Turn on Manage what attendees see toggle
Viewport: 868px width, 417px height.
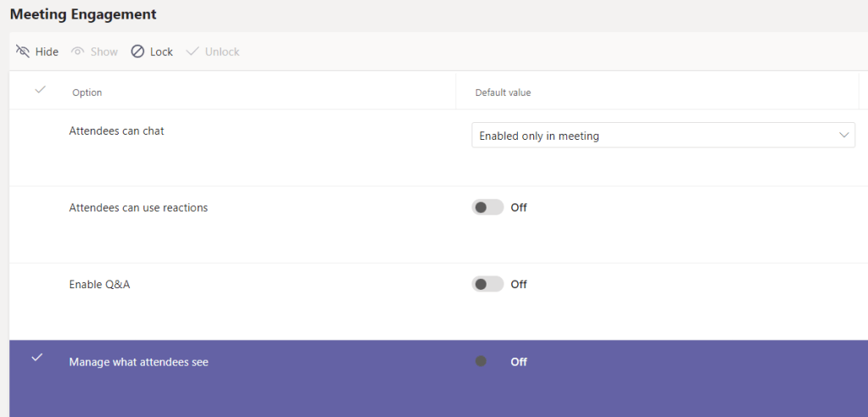point(487,362)
